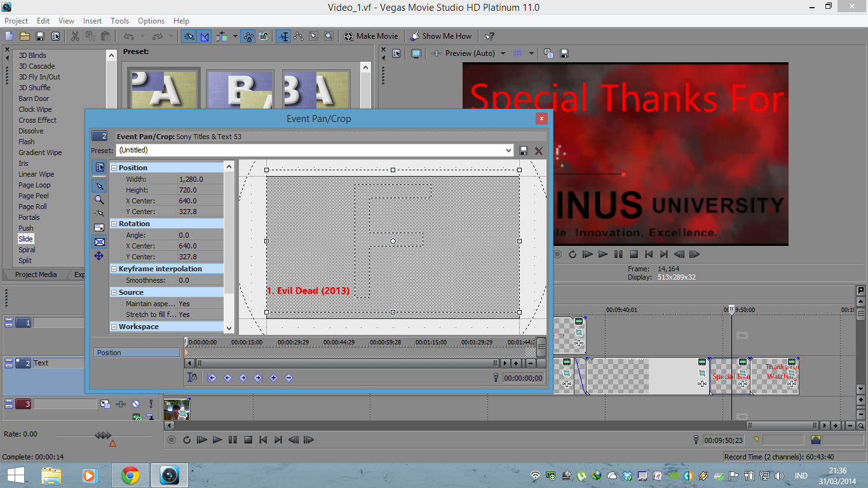Click the Solo exclamation icon on track 3
The height and width of the screenshot is (488, 868).
(x=151, y=404)
